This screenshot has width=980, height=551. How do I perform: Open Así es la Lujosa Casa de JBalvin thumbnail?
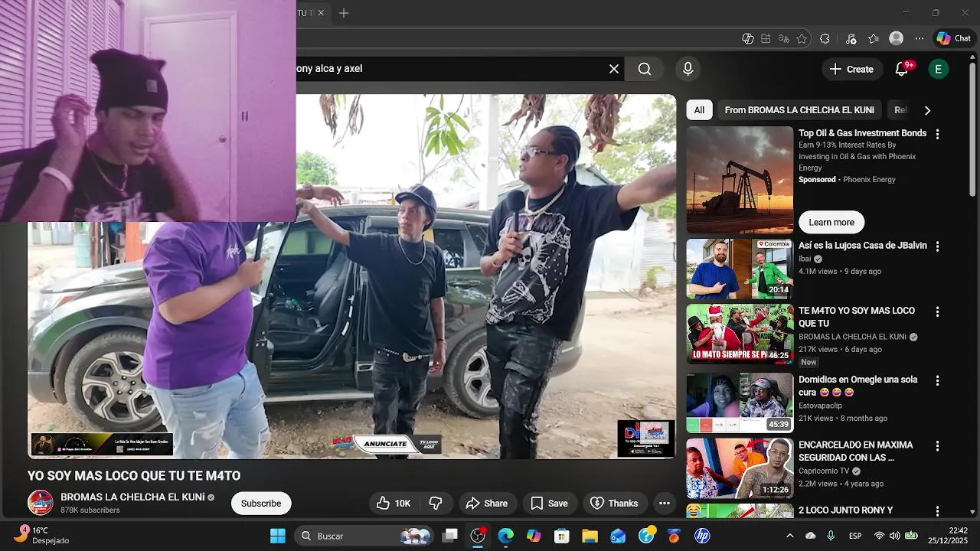740,269
